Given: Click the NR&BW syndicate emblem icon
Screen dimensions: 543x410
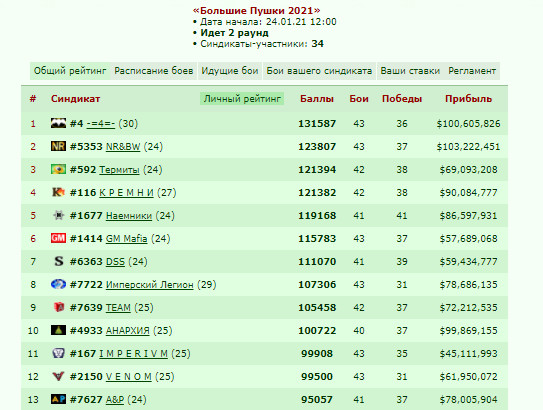Looking at the screenshot, I should point(58,146).
